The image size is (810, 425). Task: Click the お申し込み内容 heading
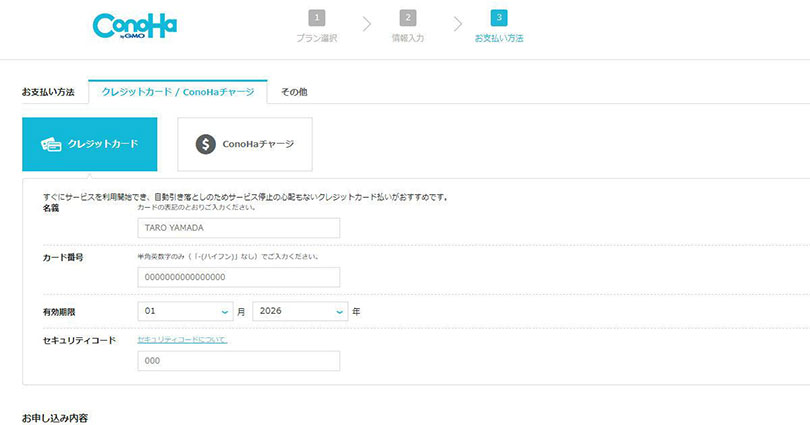55,418
